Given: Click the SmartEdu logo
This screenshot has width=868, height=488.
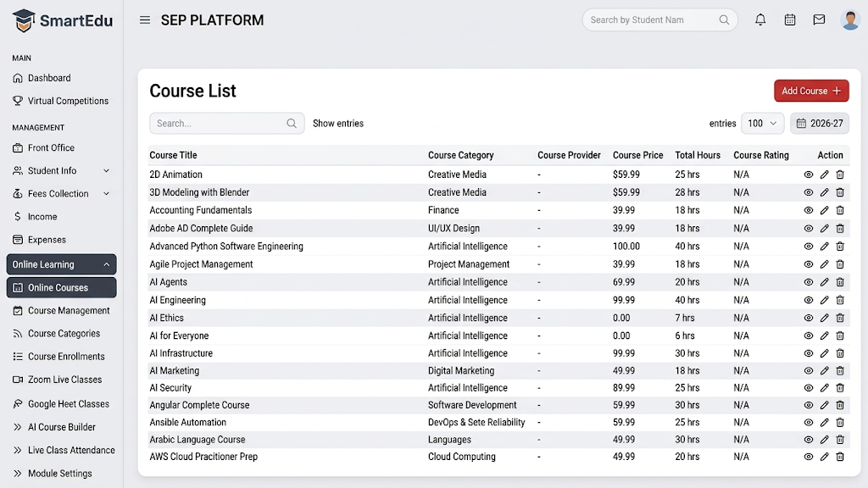Looking at the screenshot, I should 62,20.
